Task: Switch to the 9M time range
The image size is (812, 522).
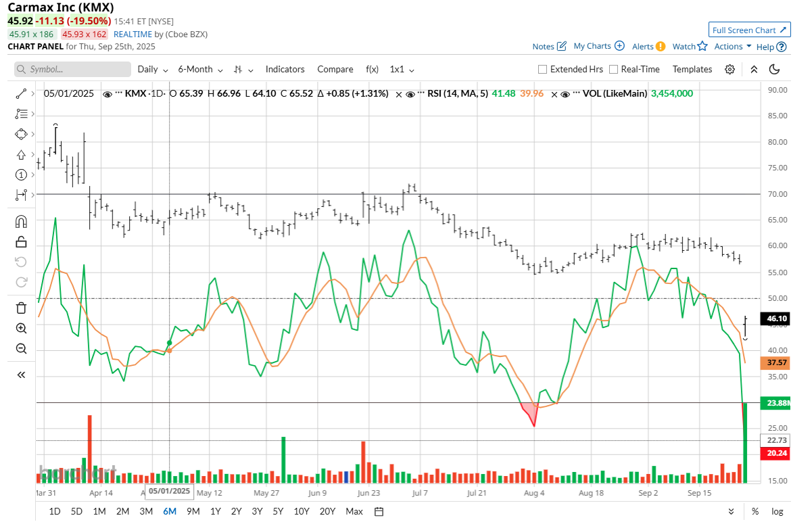Action: click(193, 511)
